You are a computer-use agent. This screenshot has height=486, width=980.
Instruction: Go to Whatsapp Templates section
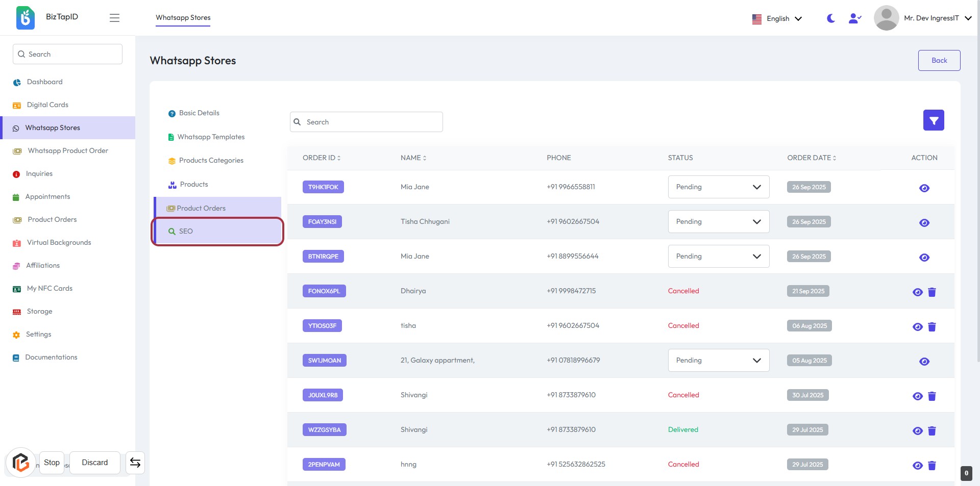tap(211, 137)
